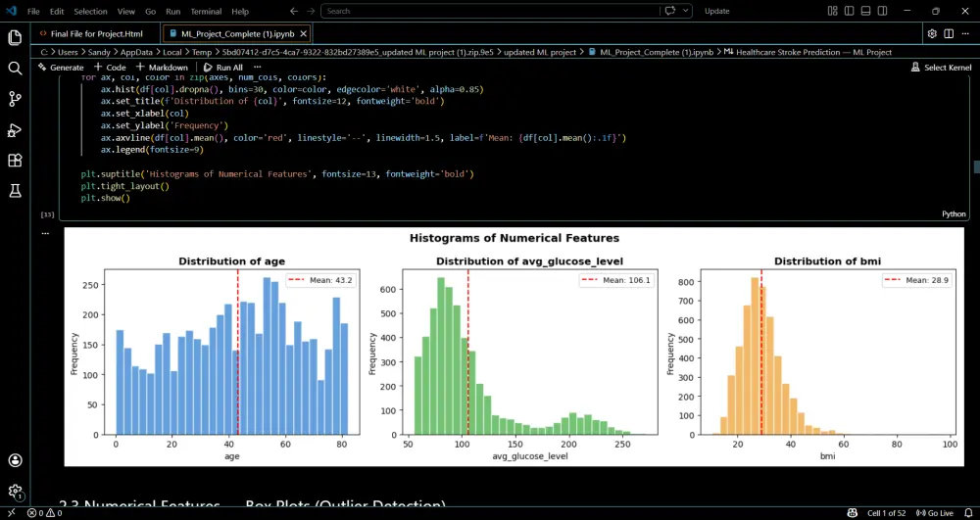Switch to Final File for Project.Html tab
980x520 pixels.
tap(96, 33)
